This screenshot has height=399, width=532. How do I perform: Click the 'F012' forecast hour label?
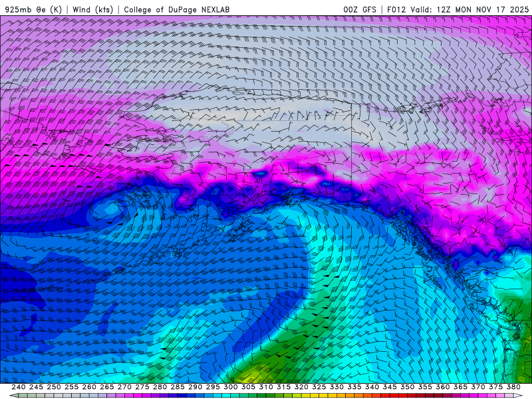click(x=396, y=9)
